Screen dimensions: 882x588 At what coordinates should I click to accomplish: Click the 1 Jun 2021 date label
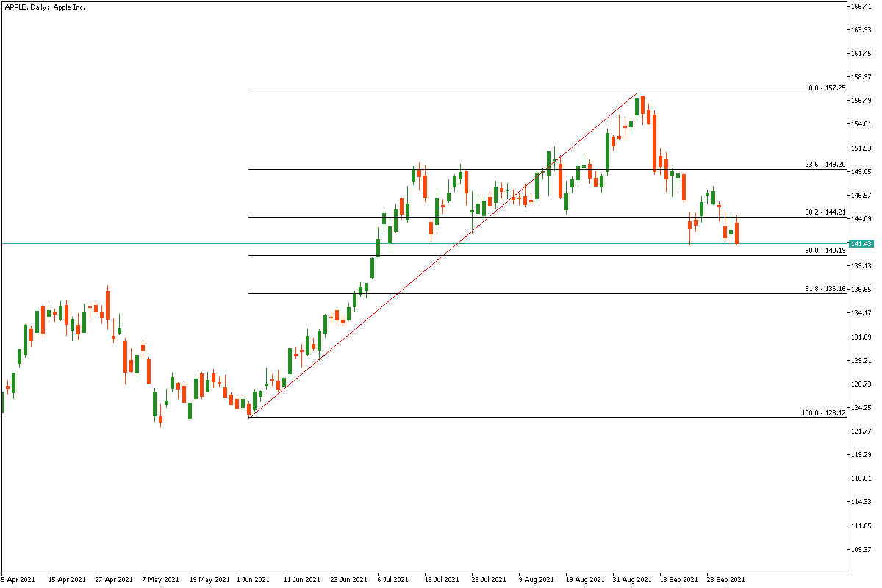pyautogui.click(x=254, y=579)
